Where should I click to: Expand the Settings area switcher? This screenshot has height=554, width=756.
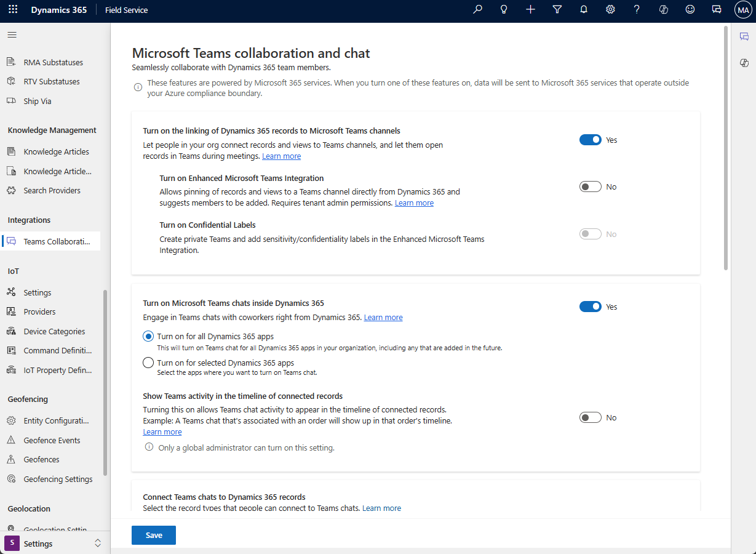[55, 544]
